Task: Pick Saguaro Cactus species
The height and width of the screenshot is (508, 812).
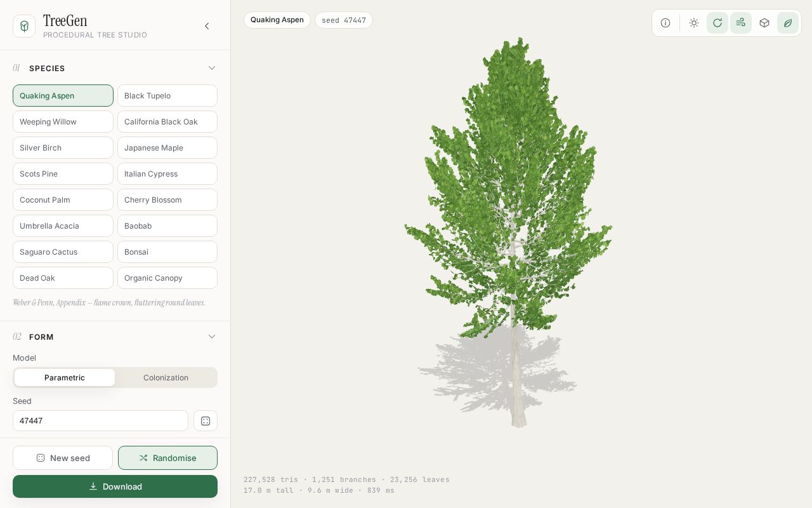Action: 63,252
